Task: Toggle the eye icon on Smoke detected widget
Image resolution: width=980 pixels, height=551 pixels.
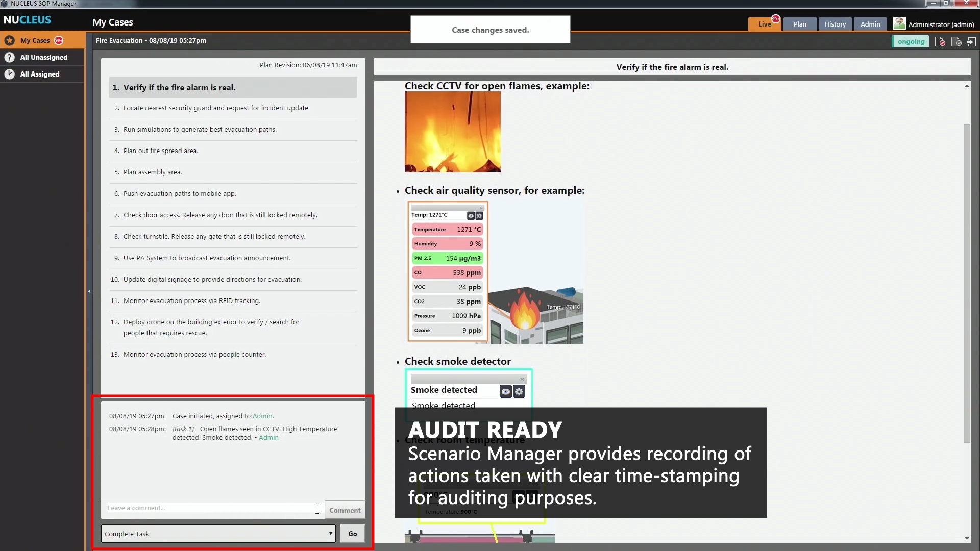Action: tap(505, 391)
